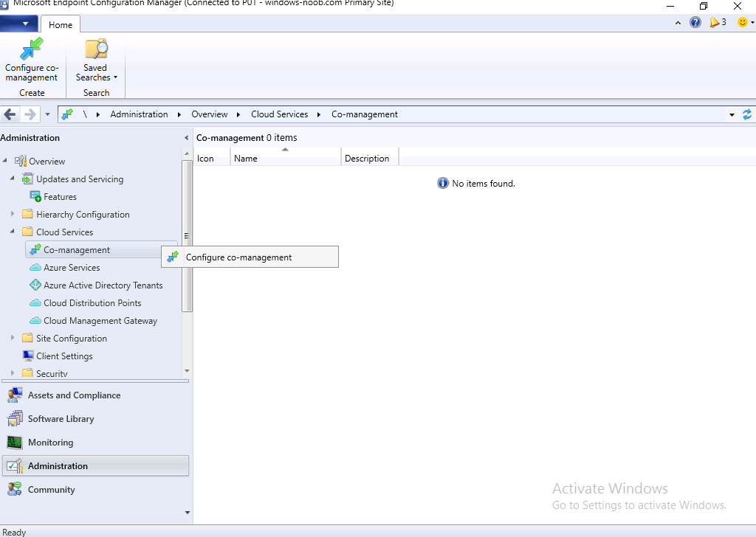Click the Hierarchy Configuration folder icon
756x537 pixels.
(27, 214)
